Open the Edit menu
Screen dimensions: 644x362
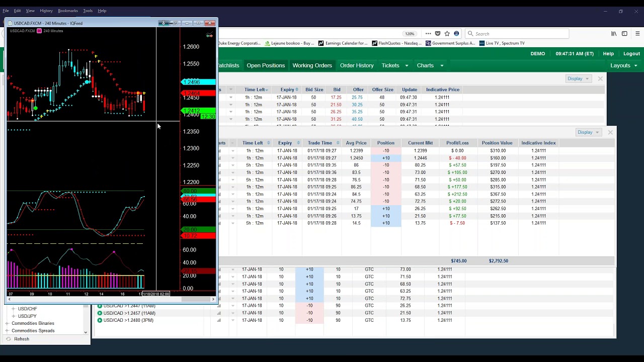(x=17, y=11)
